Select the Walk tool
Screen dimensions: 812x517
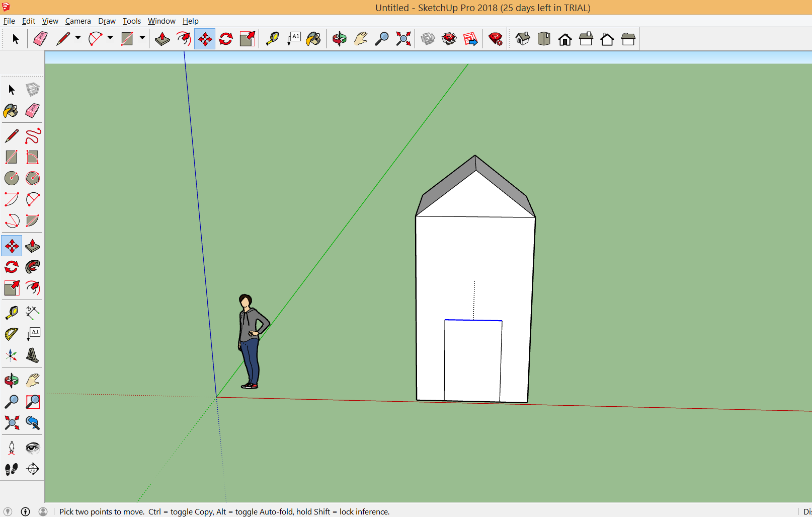coord(12,468)
